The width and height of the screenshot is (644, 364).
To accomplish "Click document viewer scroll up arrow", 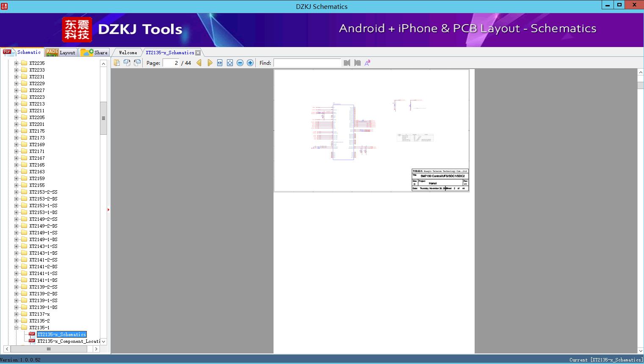I will (x=641, y=72).
